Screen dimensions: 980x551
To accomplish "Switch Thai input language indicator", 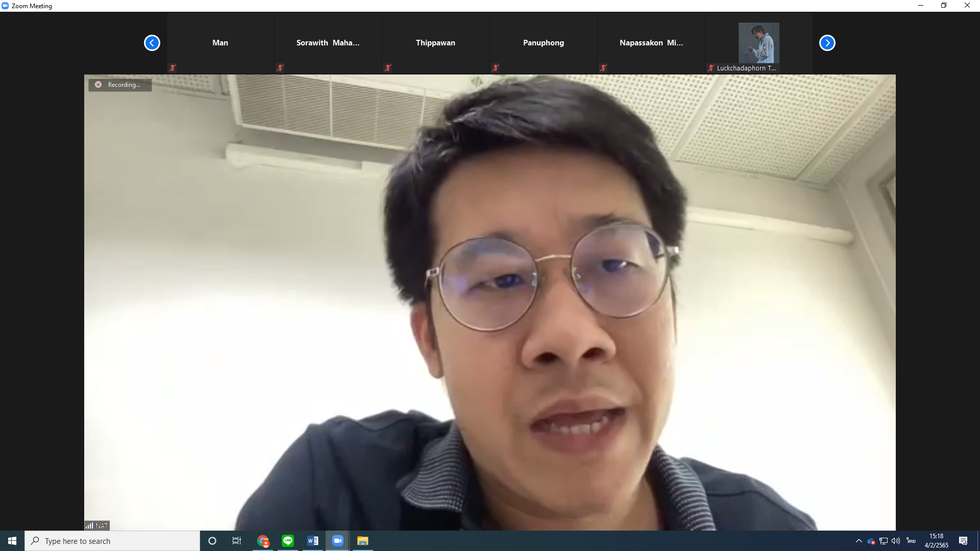I will tap(911, 541).
